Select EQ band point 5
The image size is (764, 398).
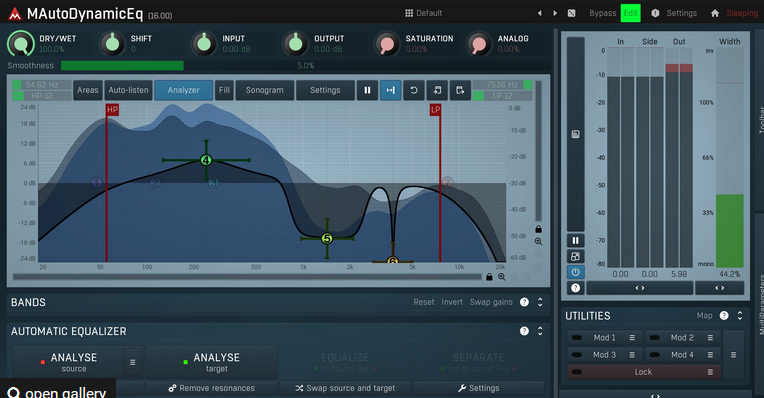pyautogui.click(x=327, y=239)
